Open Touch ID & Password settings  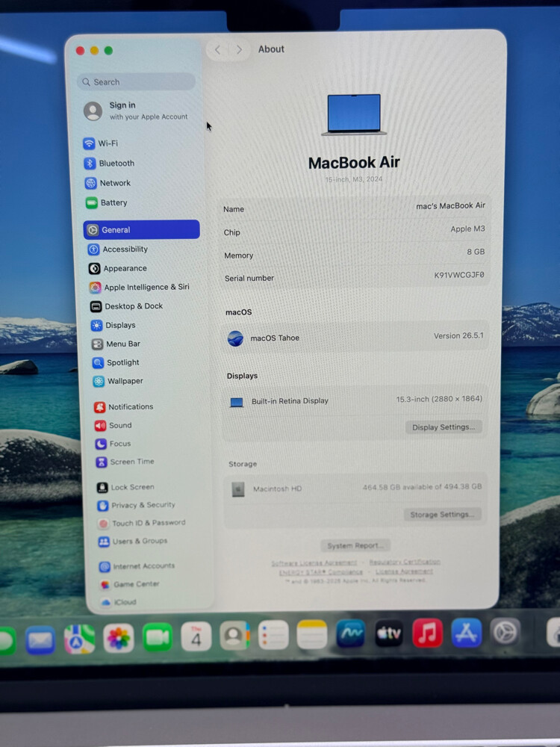pos(142,523)
